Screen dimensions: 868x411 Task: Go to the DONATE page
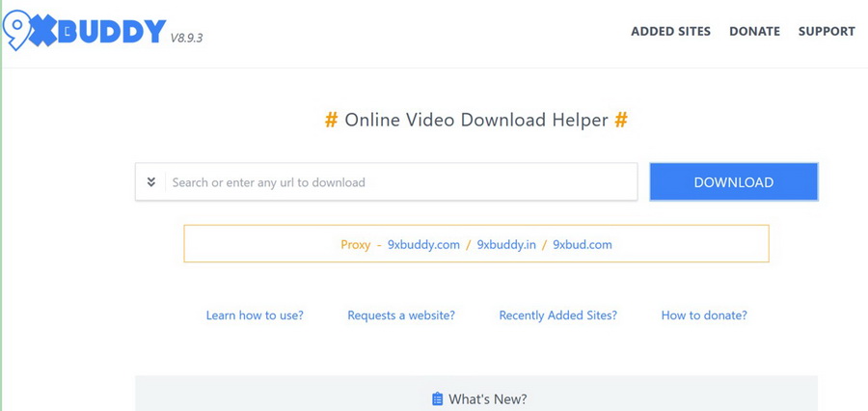tap(754, 31)
